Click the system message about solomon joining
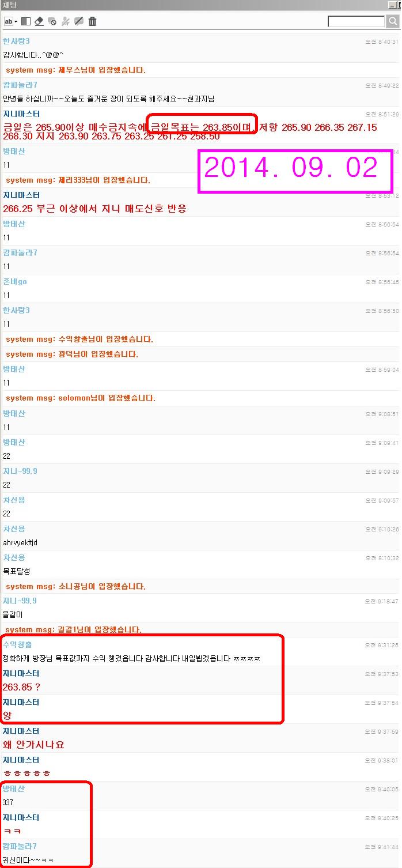 81,398
